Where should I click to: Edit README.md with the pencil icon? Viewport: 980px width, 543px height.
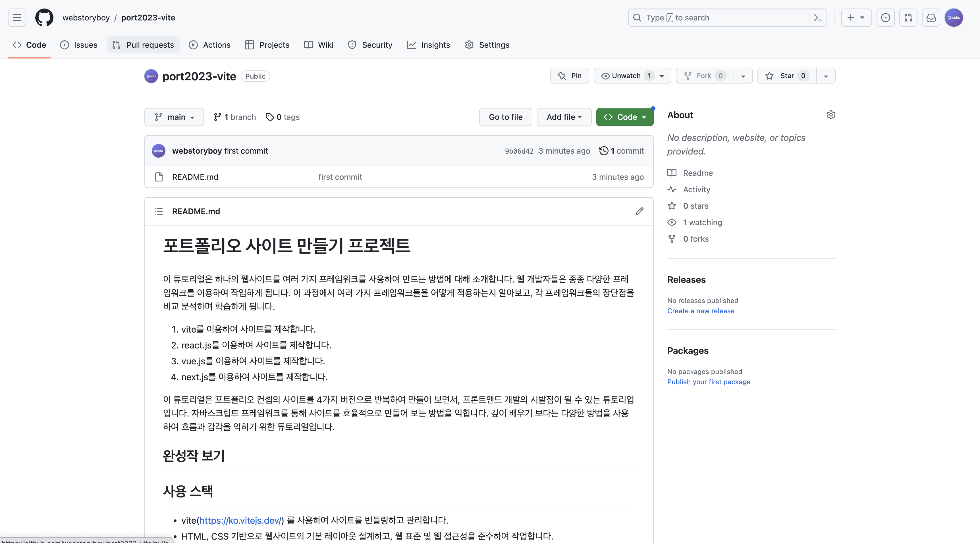click(640, 211)
